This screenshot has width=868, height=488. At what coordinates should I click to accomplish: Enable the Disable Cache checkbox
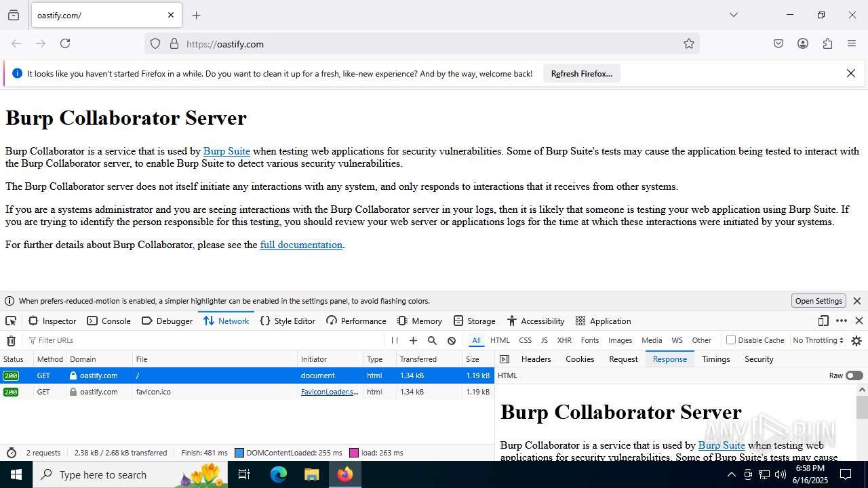click(731, 340)
